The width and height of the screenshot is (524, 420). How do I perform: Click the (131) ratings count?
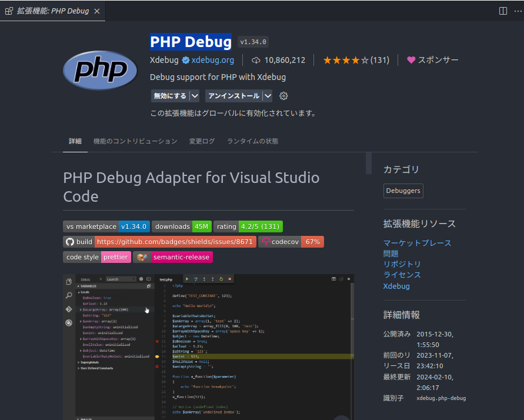click(x=380, y=60)
